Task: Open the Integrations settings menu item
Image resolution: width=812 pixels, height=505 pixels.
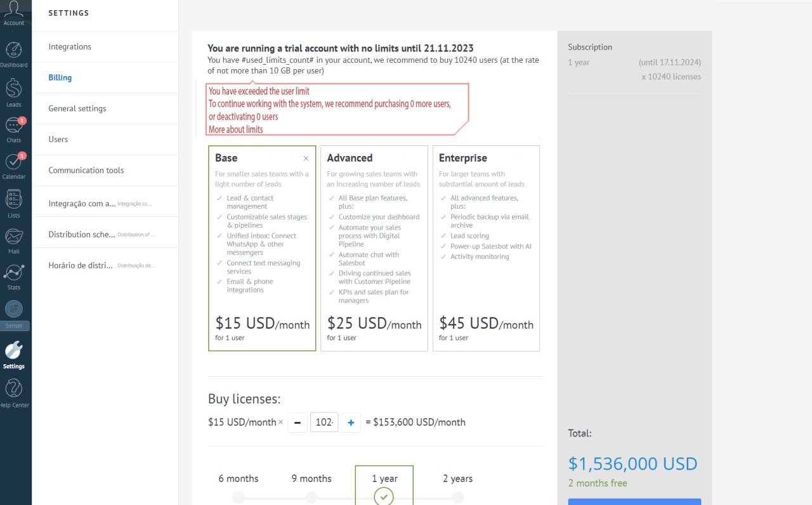Action: coord(70,47)
